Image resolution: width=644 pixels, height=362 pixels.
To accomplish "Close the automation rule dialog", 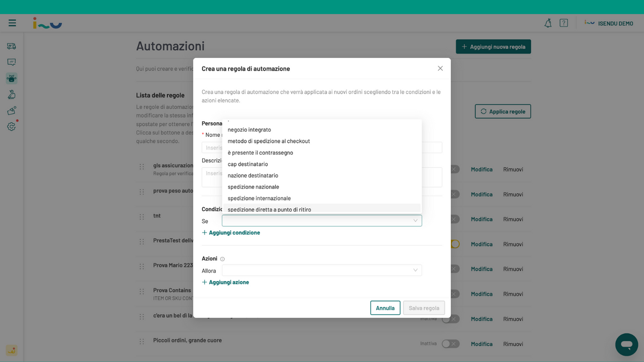I will coord(440,68).
